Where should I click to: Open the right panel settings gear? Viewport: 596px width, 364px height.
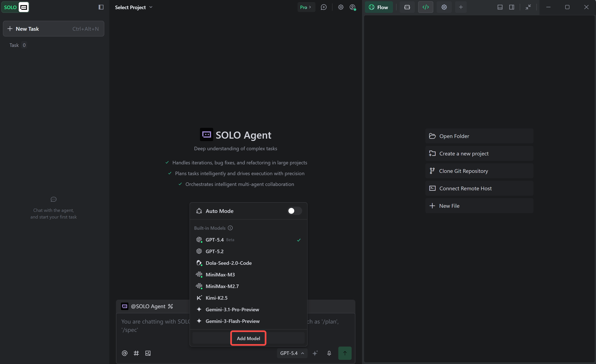point(444,7)
